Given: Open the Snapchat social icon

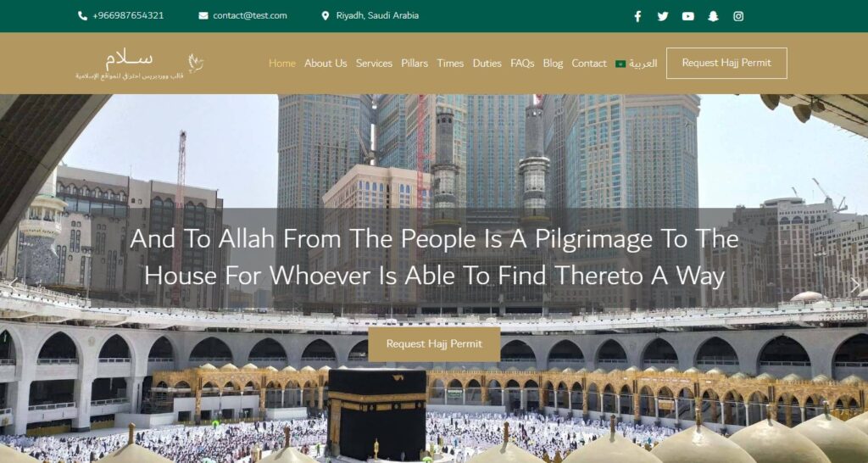Looking at the screenshot, I should click(713, 16).
